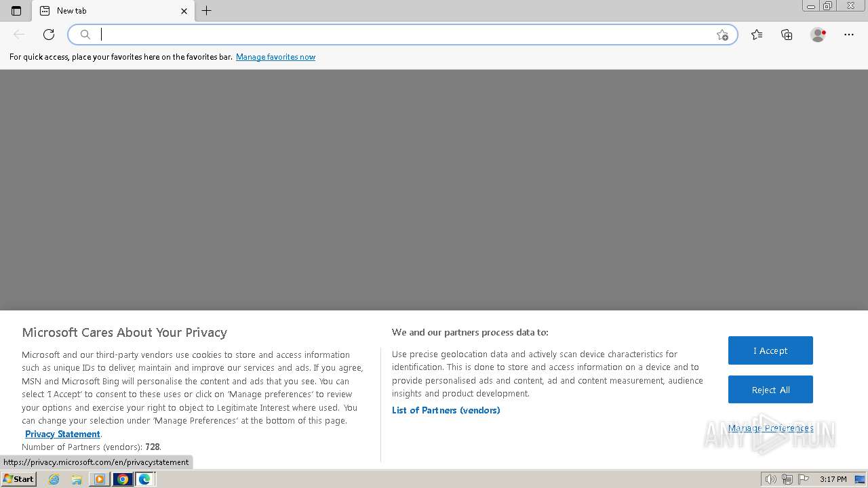Open Collections panel
Viewport: 868px width, 488px height.
pos(787,35)
